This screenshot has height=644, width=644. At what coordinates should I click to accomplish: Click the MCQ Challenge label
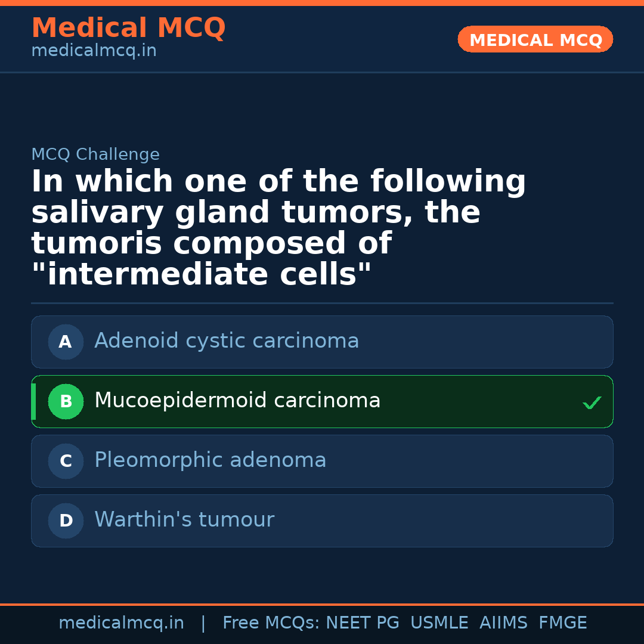[x=95, y=155]
